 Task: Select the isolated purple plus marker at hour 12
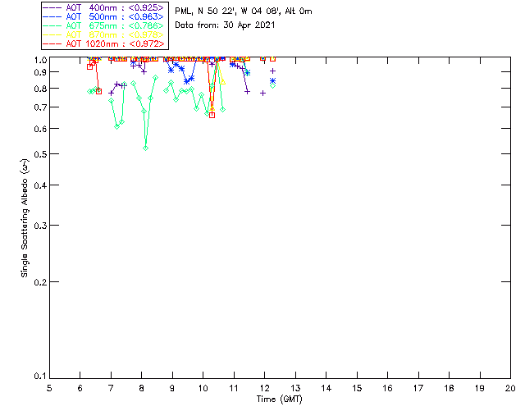[x=262, y=94]
